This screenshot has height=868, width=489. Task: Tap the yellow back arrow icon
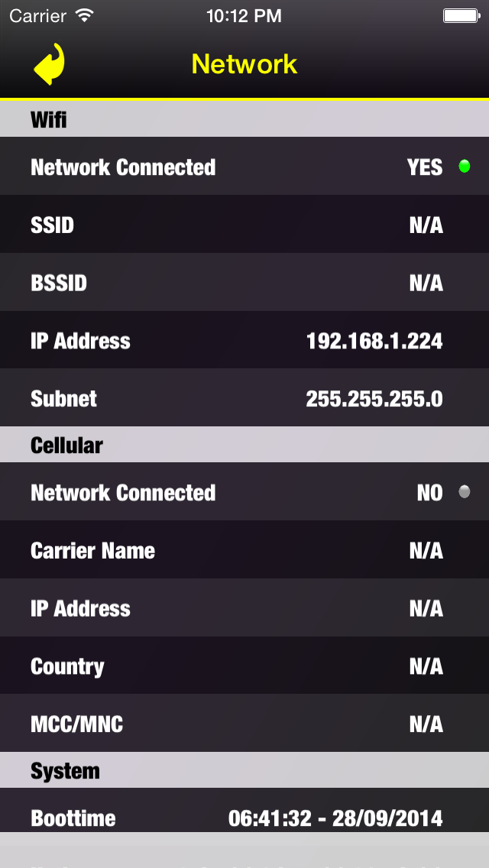(x=47, y=64)
